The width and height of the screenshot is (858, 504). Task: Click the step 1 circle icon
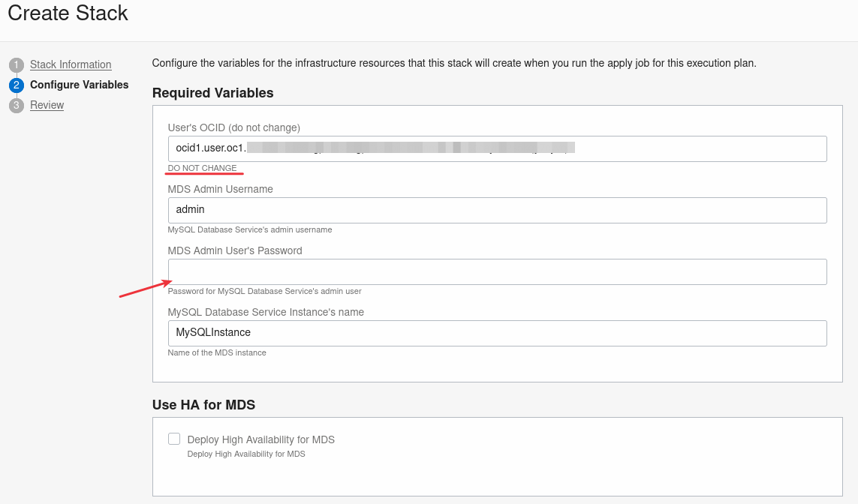(x=17, y=64)
